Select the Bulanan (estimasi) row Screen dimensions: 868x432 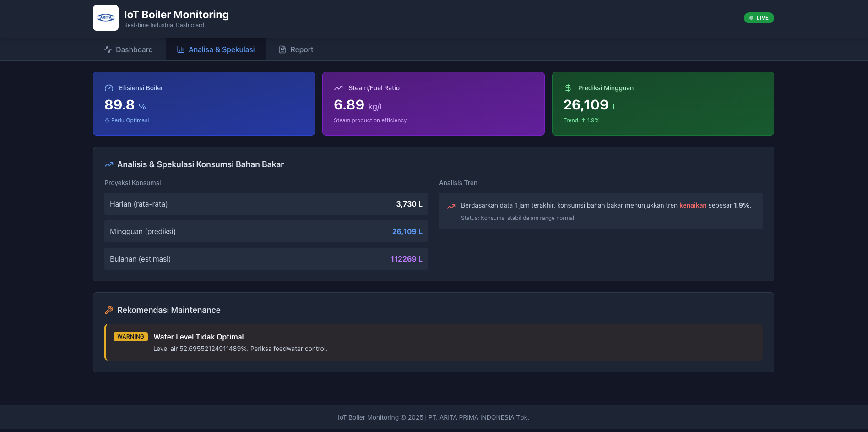pos(266,259)
